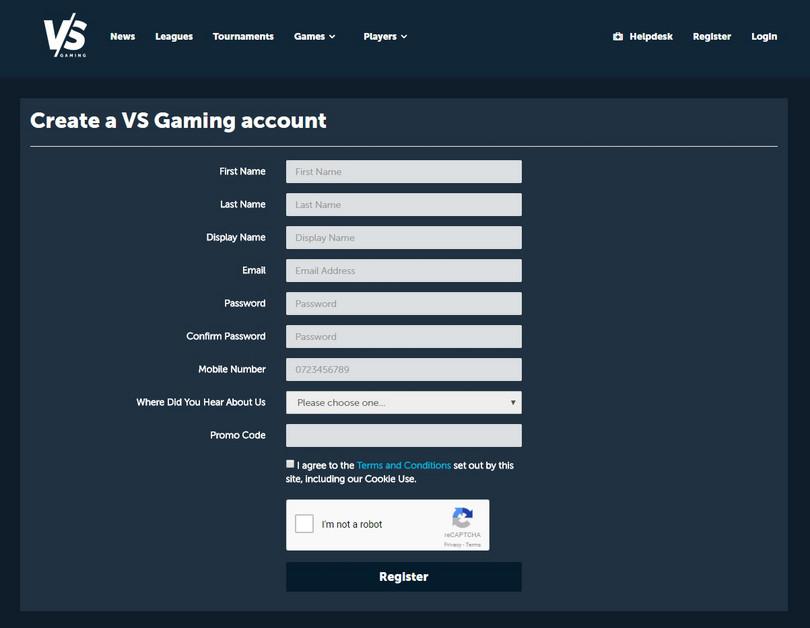Click the Promo Code input field
The width and height of the screenshot is (810, 628).
click(x=403, y=436)
